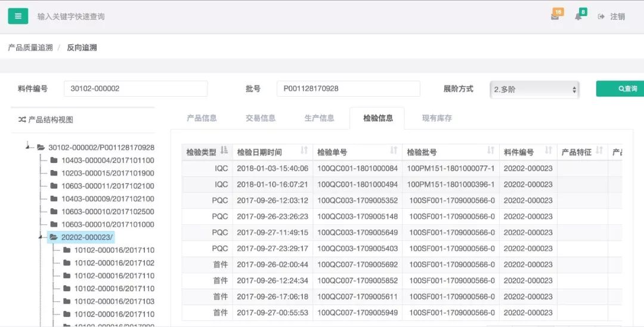The width and height of the screenshot is (644, 327).
Task: Sort by 检验类型 column sort icon
Action: tap(224, 152)
